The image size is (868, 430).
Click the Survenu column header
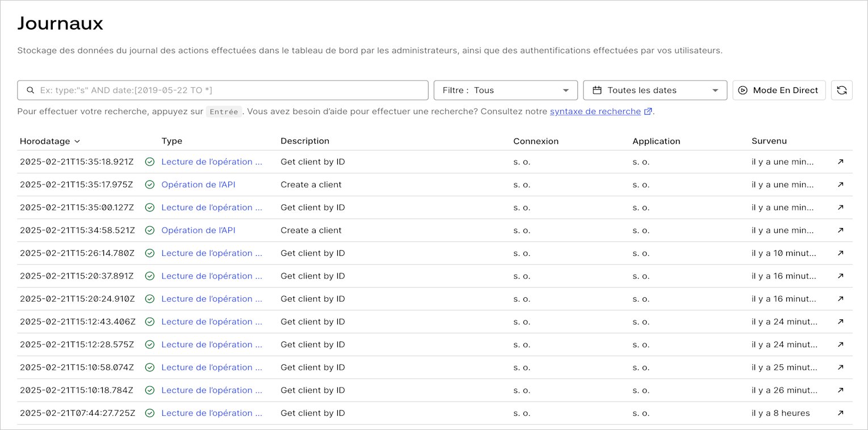coord(769,141)
